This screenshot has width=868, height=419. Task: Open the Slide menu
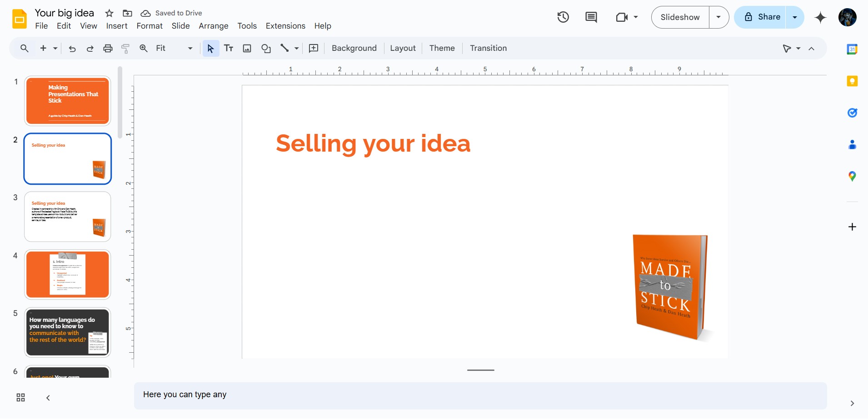coord(180,26)
